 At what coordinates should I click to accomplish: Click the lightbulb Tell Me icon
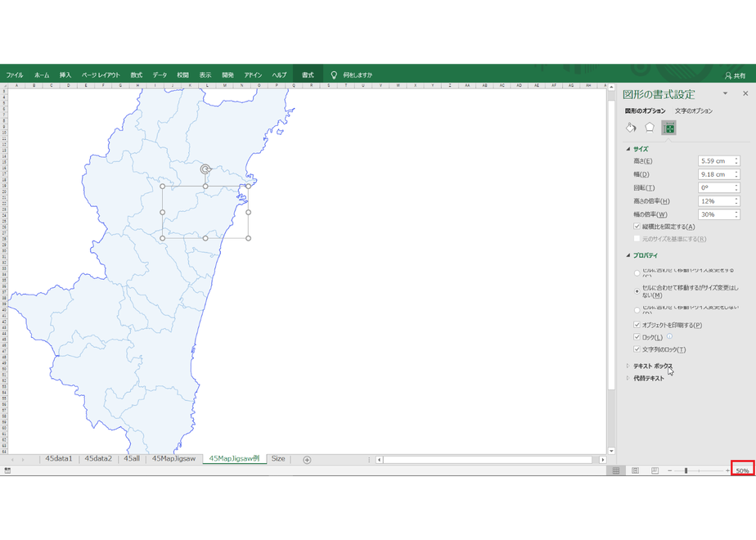point(334,74)
